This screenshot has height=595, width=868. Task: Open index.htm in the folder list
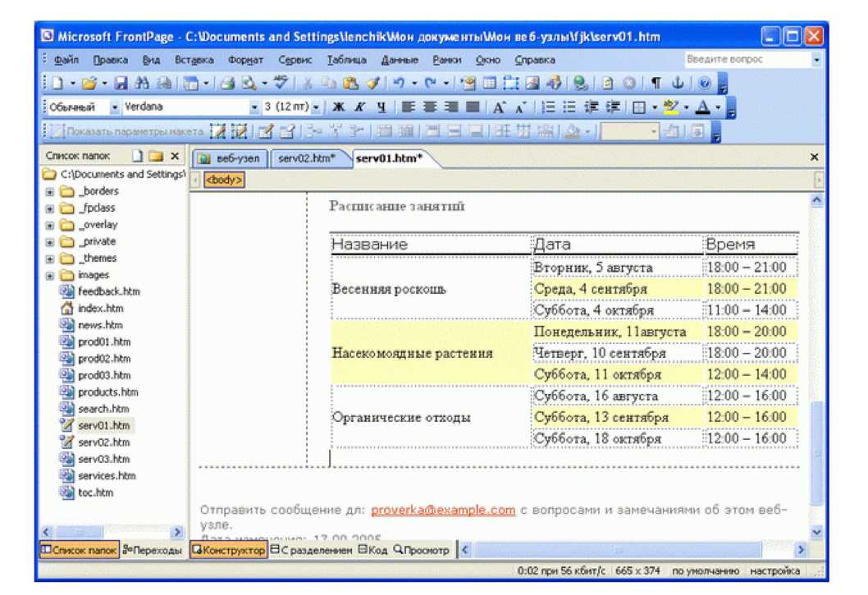pyautogui.click(x=100, y=309)
